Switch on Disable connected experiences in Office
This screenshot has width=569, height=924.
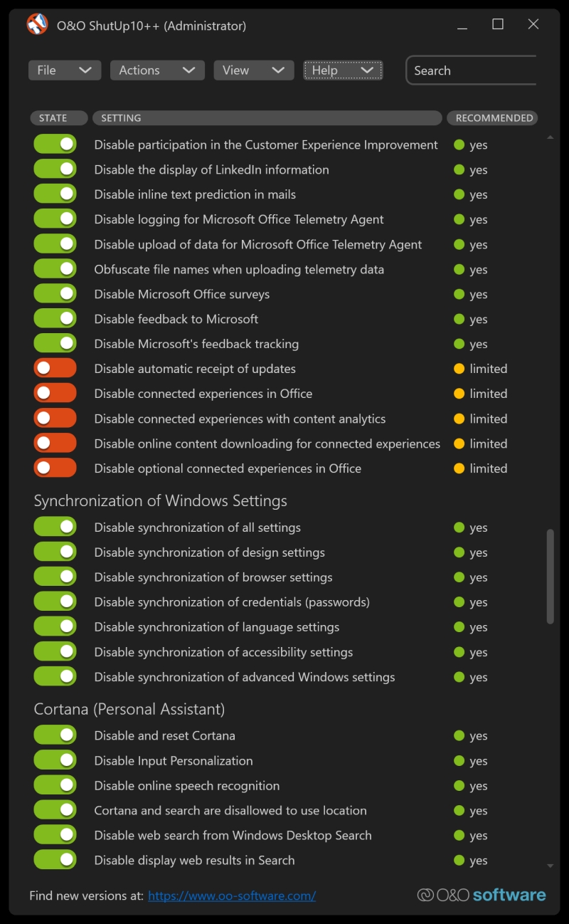click(55, 393)
